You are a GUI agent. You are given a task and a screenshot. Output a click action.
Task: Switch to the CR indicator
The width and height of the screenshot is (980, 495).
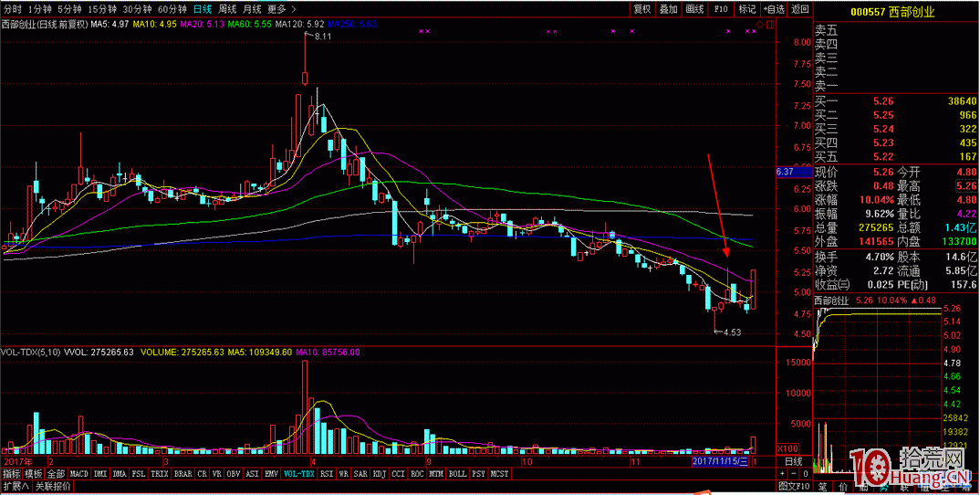(x=202, y=474)
